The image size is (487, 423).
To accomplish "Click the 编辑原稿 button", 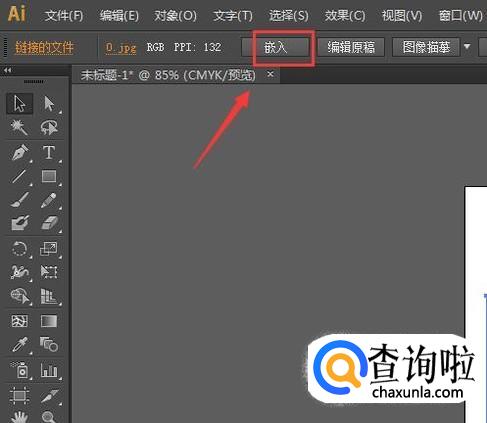I will point(351,47).
